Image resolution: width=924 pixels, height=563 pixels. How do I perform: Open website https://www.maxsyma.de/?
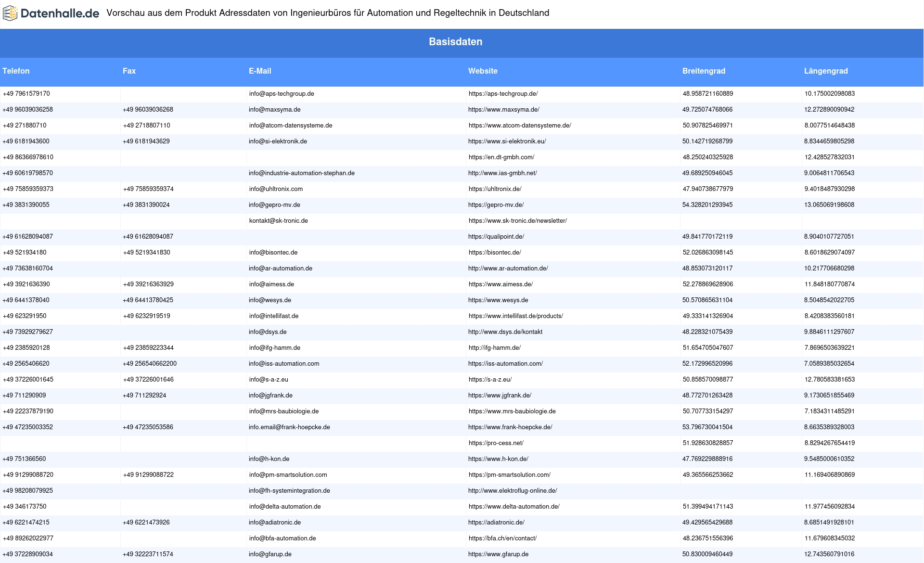[504, 110]
